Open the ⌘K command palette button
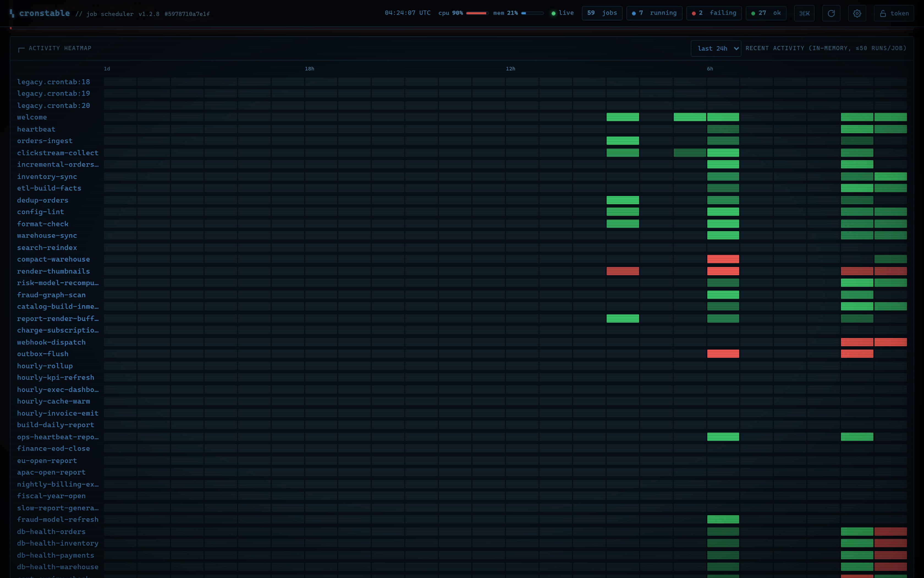Screen dimensions: 924x578 click(804, 13)
